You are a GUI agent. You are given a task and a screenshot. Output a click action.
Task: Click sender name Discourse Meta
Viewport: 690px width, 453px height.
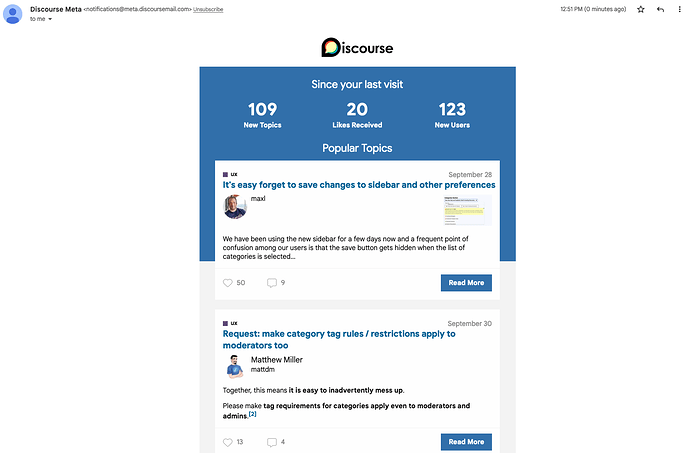coord(55,9)
